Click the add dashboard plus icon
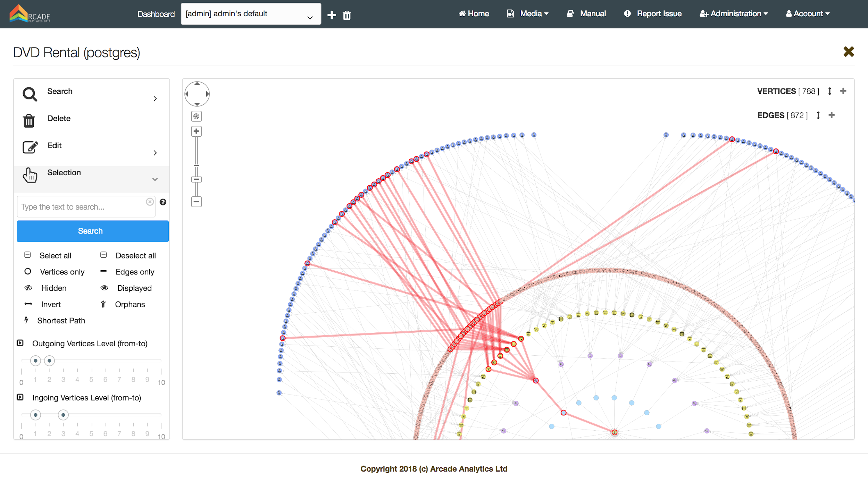 (332, 15)
